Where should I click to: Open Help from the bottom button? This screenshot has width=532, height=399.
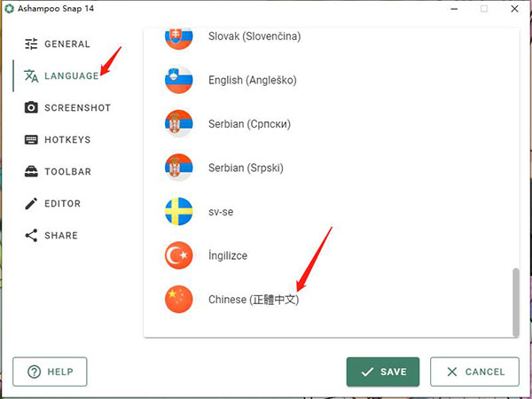(50, 372)
